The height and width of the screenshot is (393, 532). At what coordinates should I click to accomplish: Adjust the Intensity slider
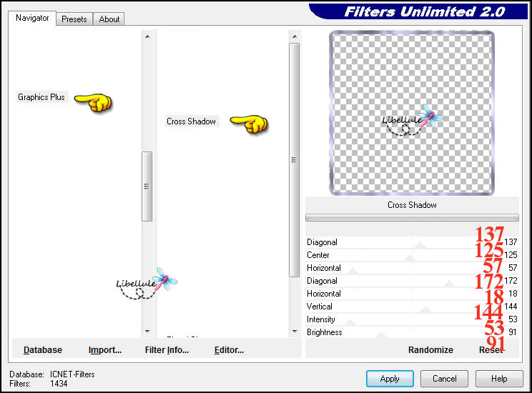coord(350,322)
